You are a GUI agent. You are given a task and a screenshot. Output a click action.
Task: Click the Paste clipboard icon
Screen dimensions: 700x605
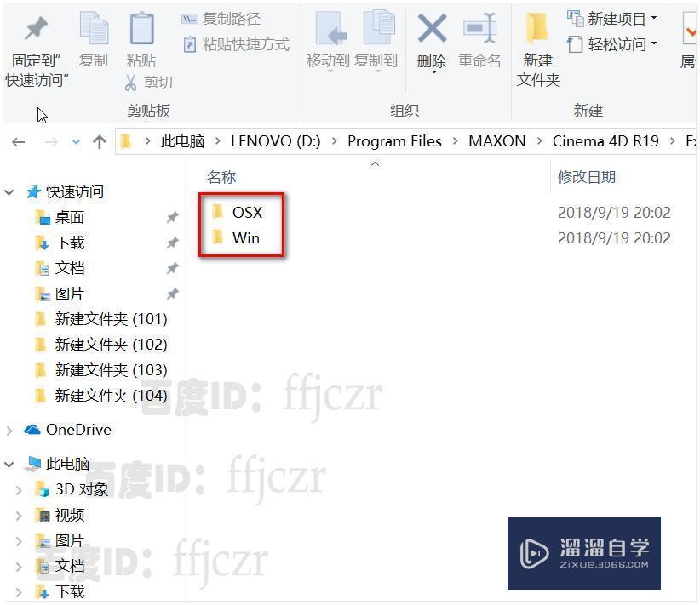pyautogui.click(x=141, y=28)
